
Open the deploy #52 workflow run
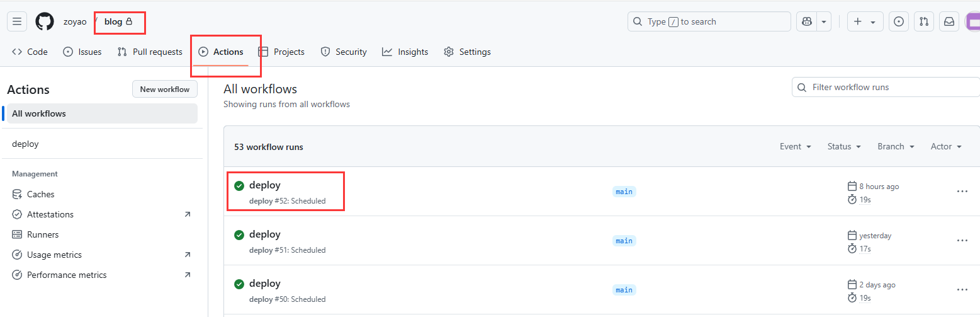tap(265, 185)
